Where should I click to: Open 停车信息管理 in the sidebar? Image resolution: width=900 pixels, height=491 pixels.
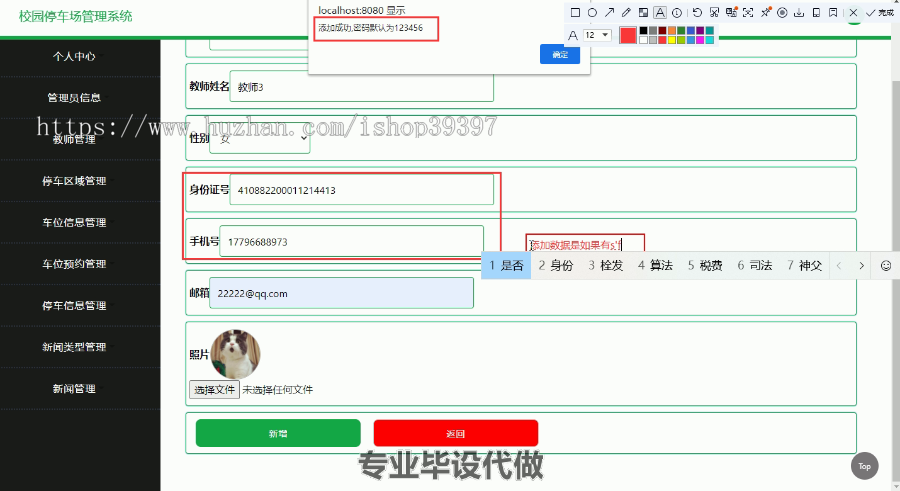[74, 306]
